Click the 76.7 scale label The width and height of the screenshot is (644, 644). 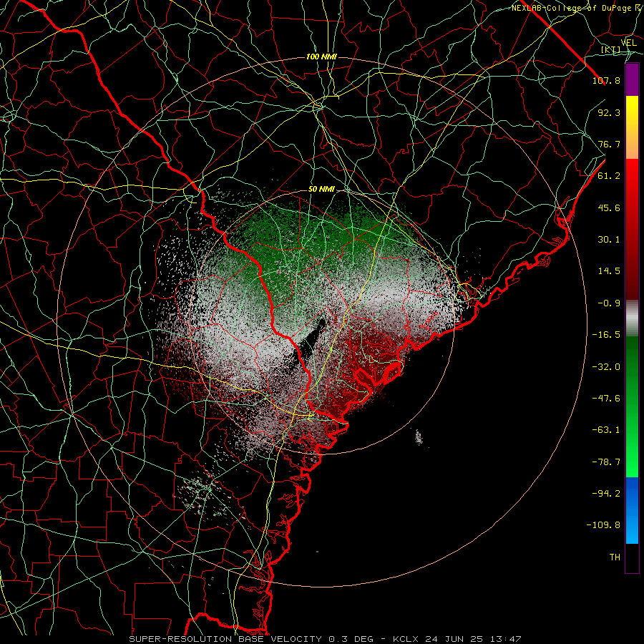click(609, 144)
